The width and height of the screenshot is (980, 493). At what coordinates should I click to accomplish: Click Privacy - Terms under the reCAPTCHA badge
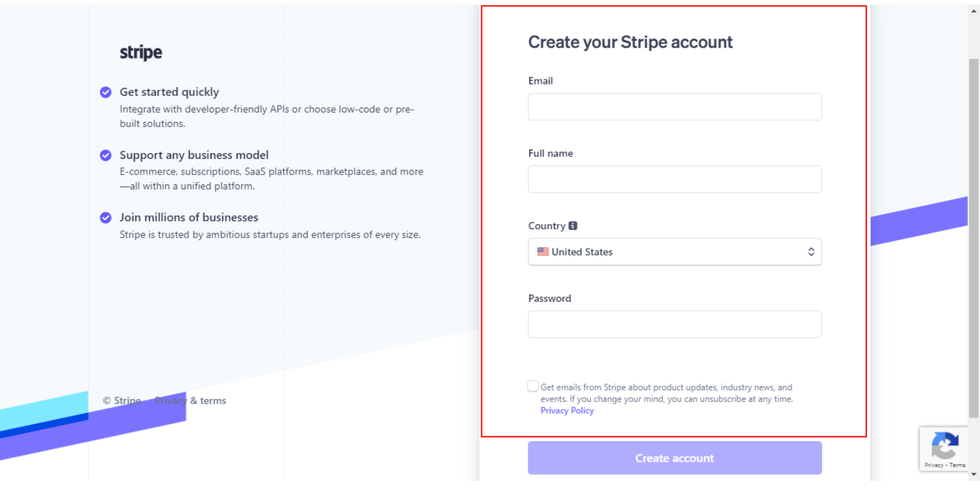coord(945,464)
